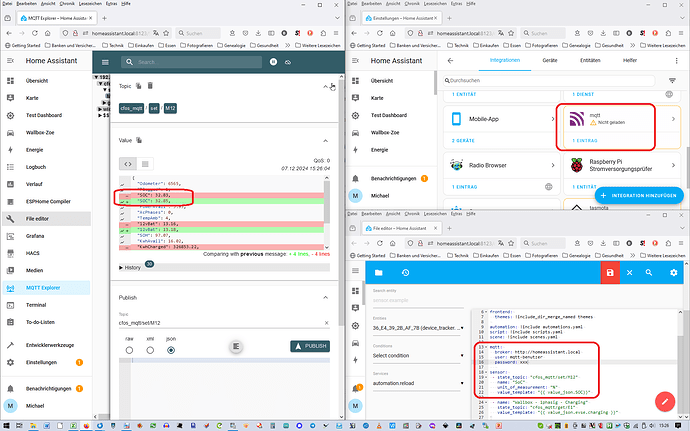The width and height of the screenshot is (690, 431).
Task: Go back using arrow in Integrationen header
Action: [x=450, y=60]
